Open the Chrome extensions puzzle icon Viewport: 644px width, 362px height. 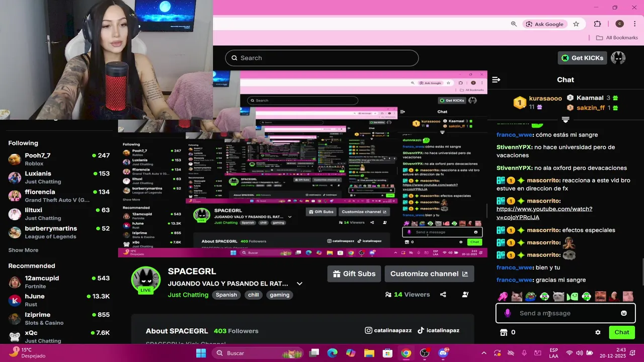coord(597,24)
